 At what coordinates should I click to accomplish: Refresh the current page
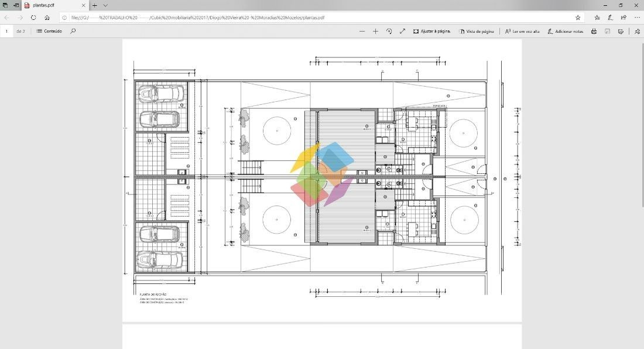(x=33, y=18)
